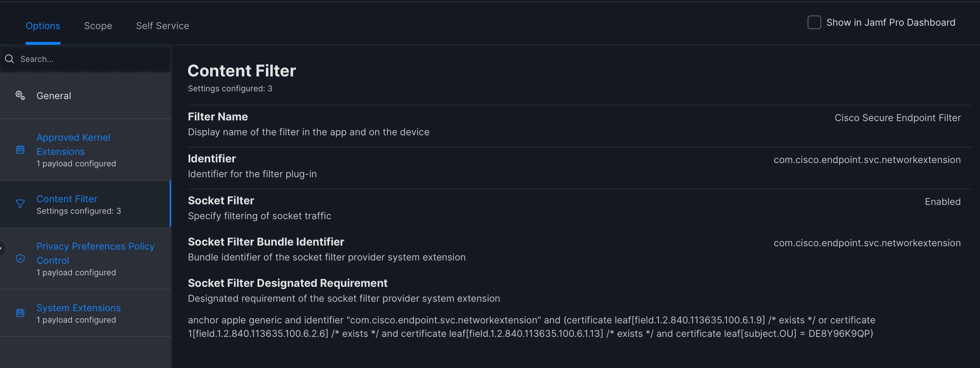Image resolution: width=980 pixels, height=368 pixels.
Task: Expand the collapsed sidebar arrow handle
Action: click(2, 248)
